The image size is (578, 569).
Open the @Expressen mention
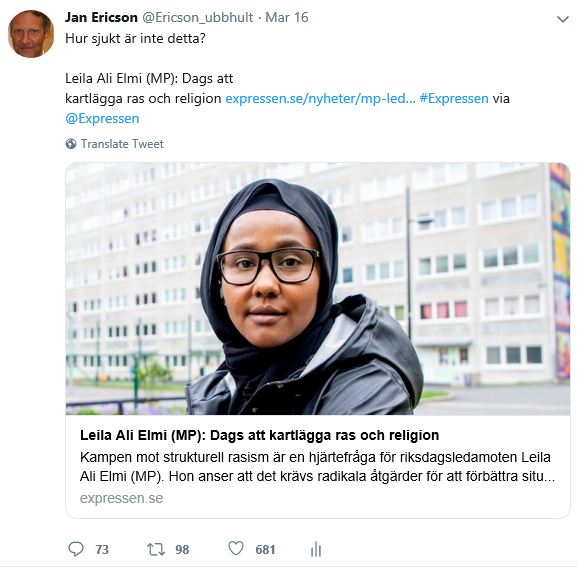[102, 119]
